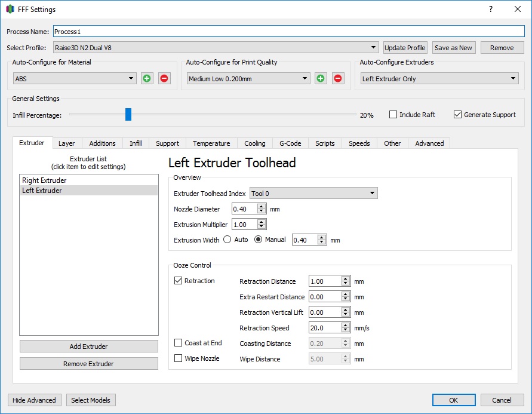The width and height of the screenshot is (532, 414).
Task: Click the question mark help icon
Action: click(491, 9)
